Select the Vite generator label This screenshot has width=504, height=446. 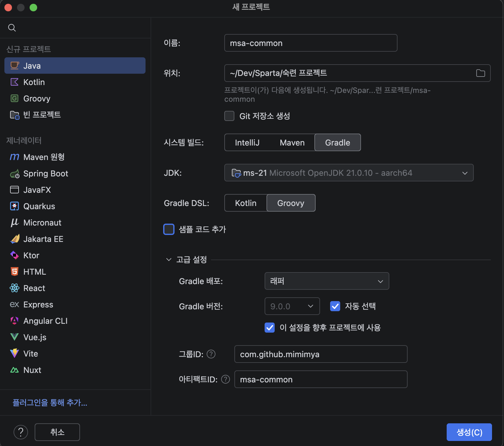(31, 353)
